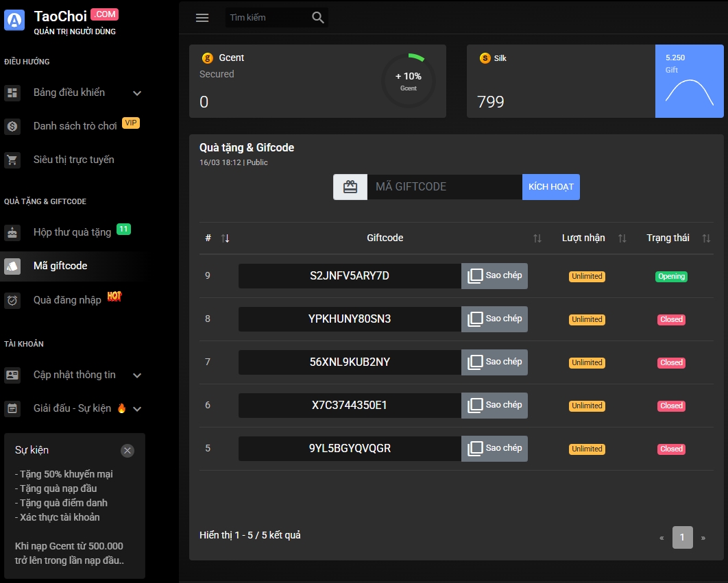
Task: Sort table by Trạng thái column
Action: [x=706, y=238]
